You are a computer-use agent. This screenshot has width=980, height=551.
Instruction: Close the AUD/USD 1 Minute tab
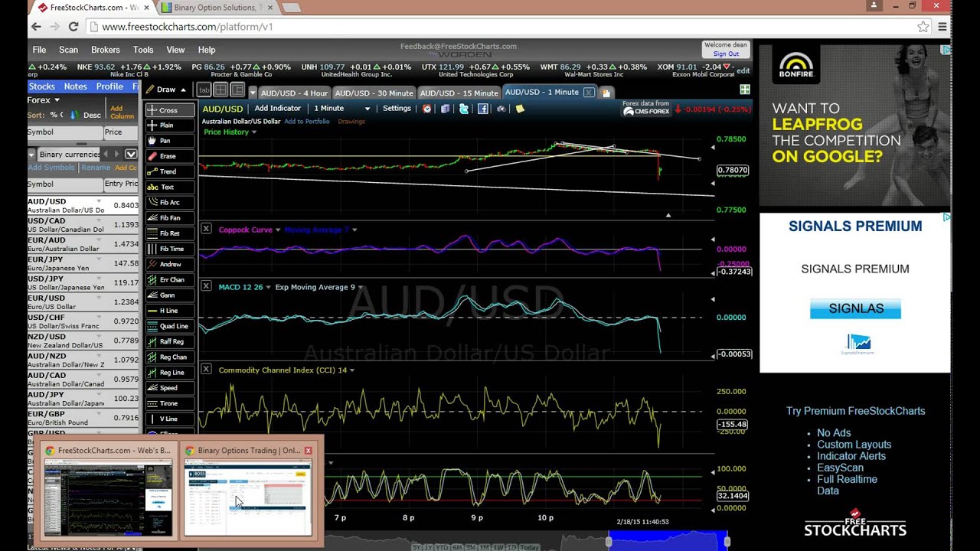[588, 92]
